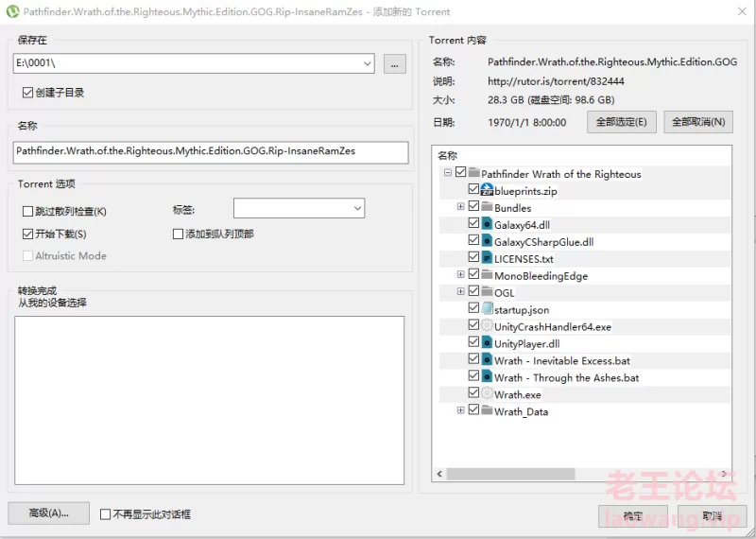
Task: Click the Wrath.exe gear icon
Action: coord(487,393)
